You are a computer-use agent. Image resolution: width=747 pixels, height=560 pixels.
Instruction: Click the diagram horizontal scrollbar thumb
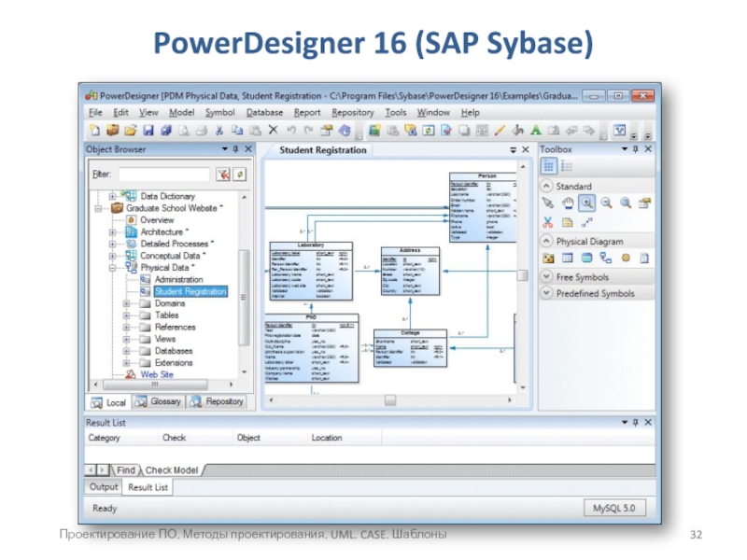point(390,400)
